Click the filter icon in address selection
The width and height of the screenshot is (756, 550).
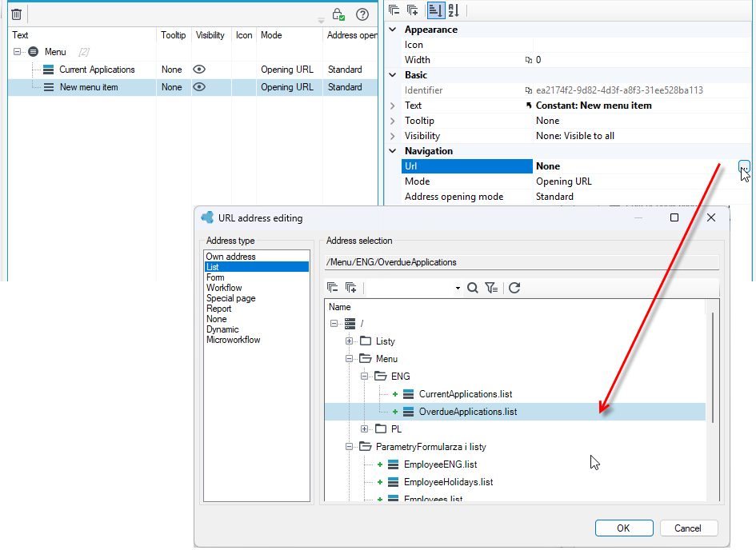coord(491,288)
